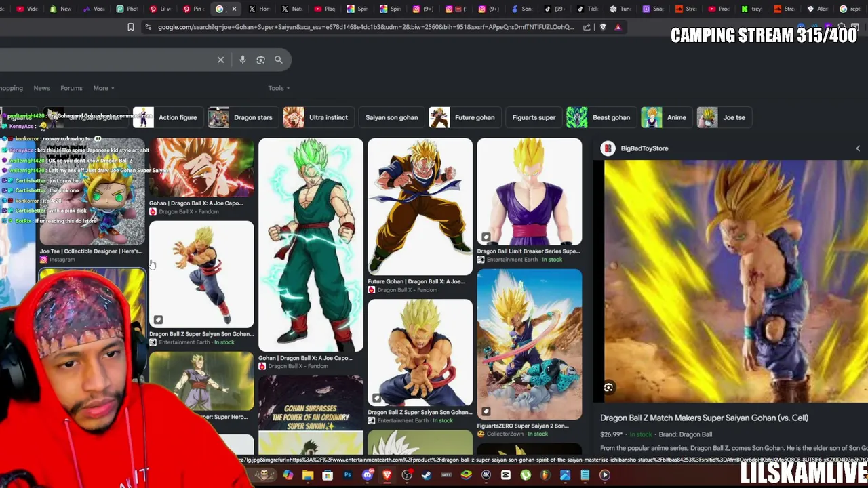
Task: Bookmark this page from the address bar
Action: tap(131, 27)
